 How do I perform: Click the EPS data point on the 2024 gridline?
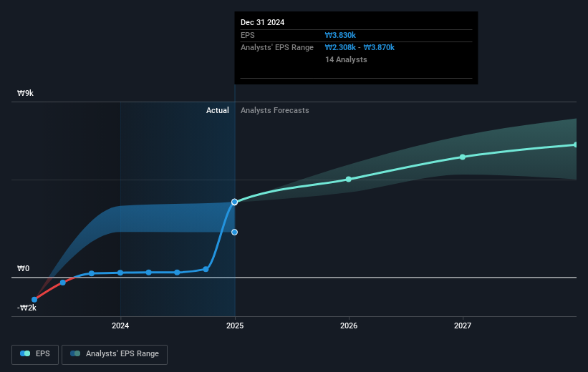120,273
